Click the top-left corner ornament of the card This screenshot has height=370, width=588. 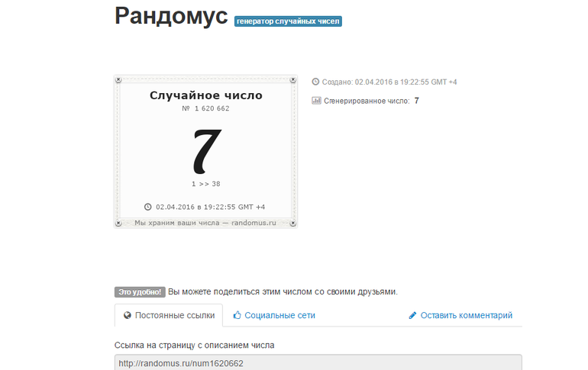pos(118,79)
